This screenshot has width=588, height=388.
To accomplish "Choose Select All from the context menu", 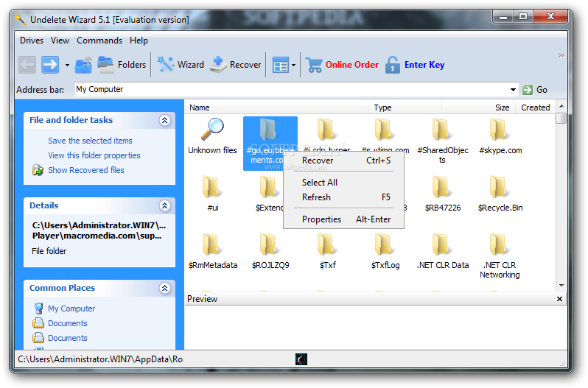I will pos(343,183).
